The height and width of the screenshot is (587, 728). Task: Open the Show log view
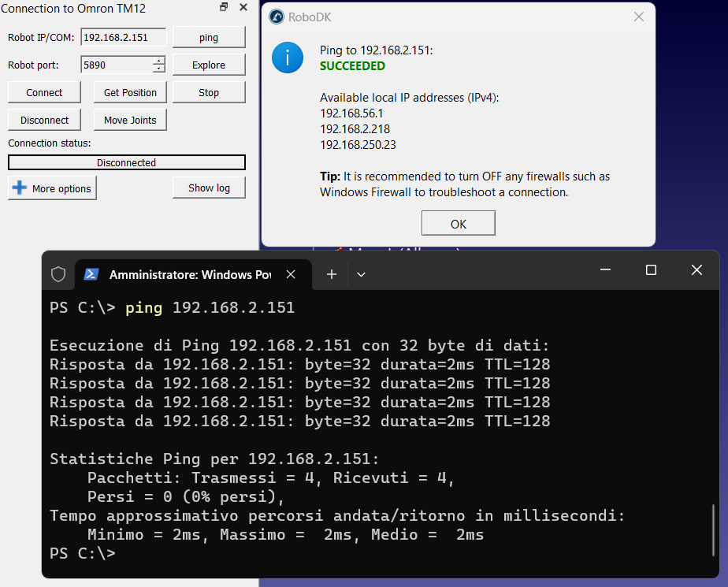pyautogui.click(x=209, y=188)
